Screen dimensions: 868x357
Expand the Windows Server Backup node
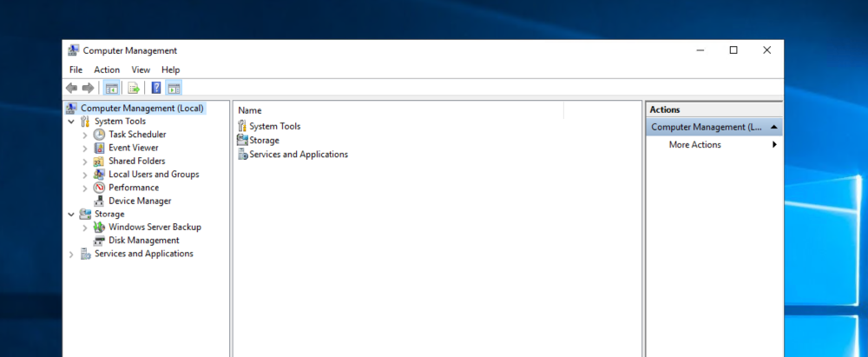click(85, 227)
